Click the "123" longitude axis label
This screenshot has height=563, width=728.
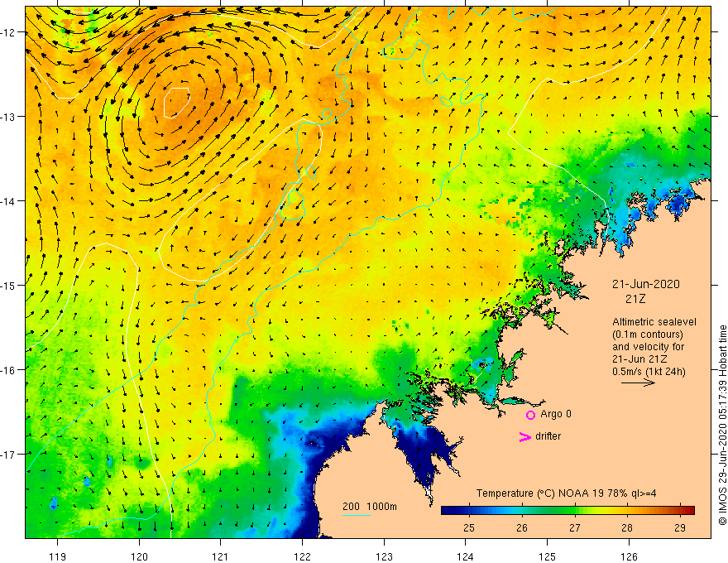[x=384, y=556]
